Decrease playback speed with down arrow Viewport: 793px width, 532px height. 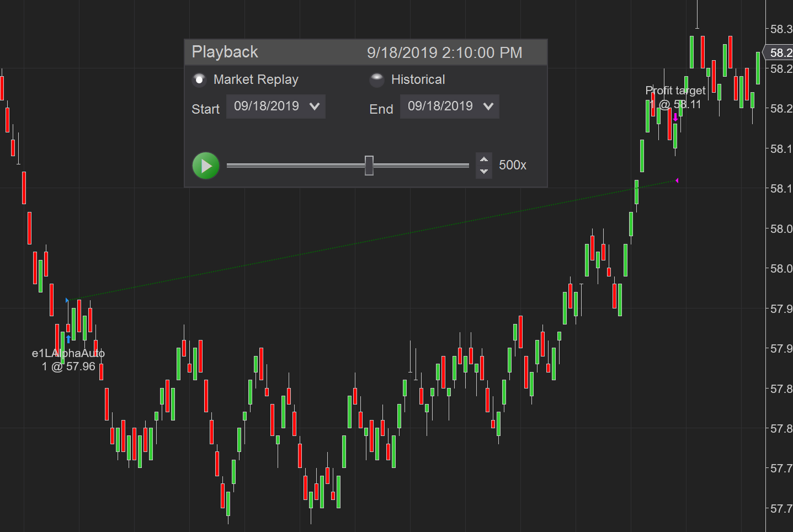484,172
